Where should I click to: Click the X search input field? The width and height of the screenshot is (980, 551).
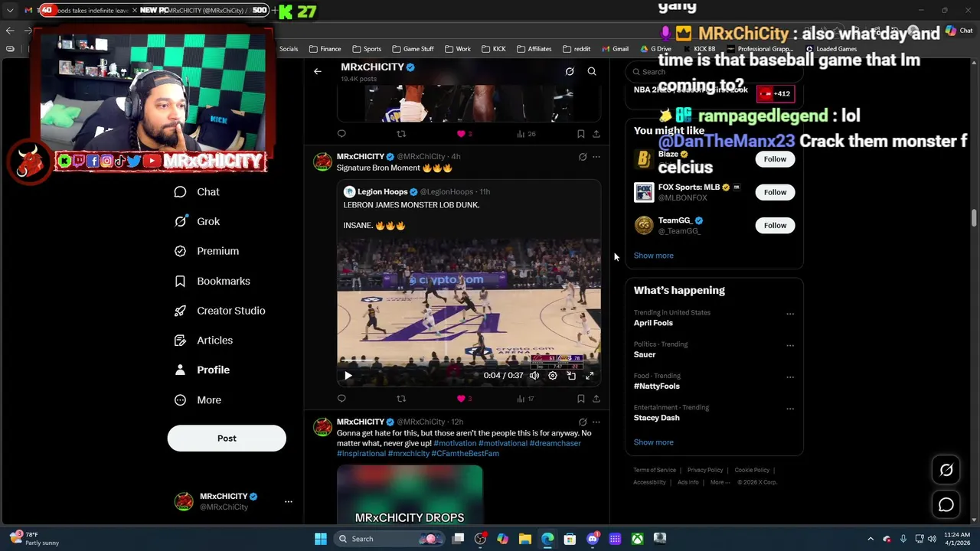pos(714,72)
